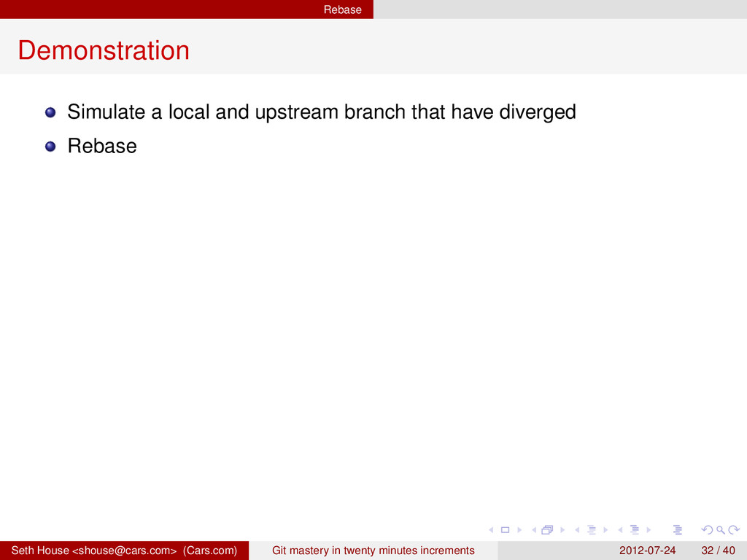
Task: Select the Rebase section in top bar
Action: tap(343, 9)
